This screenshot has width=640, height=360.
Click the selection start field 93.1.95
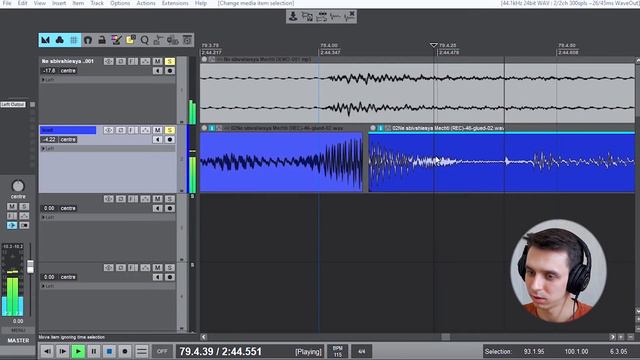534,351
